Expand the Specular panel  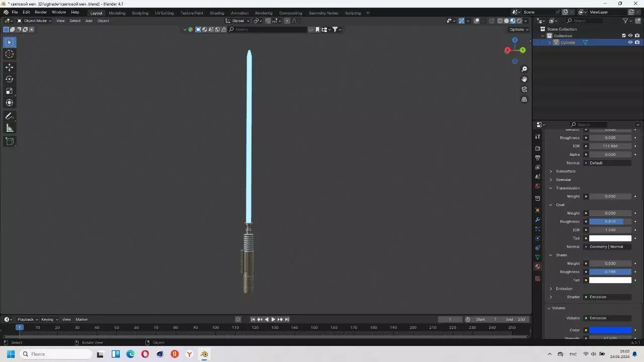point(551,179)
